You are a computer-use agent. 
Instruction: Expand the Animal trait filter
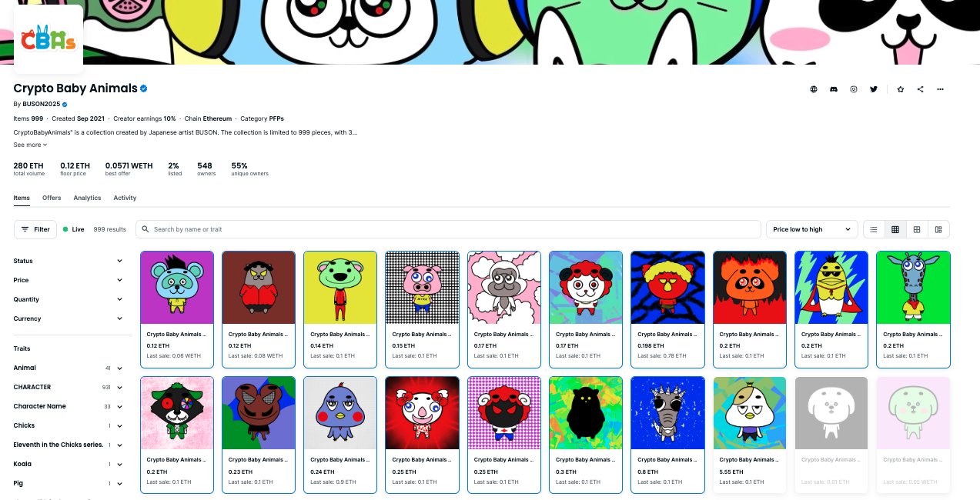click(69, 368)
